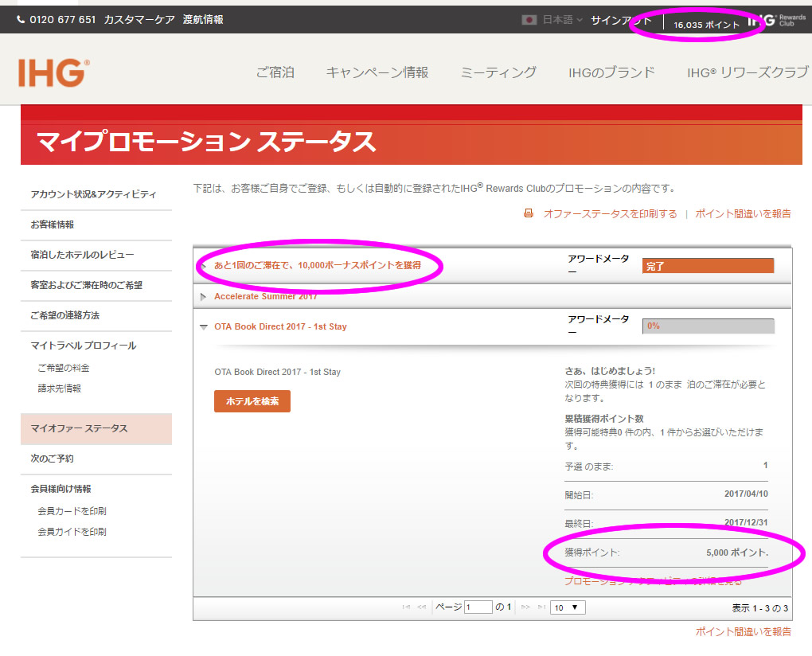The height and width of the screenshot is (656, 812).
Task: Click bottom ポイント間違いを報告 link
Action: pyautogui.click(x=743, y=631)
